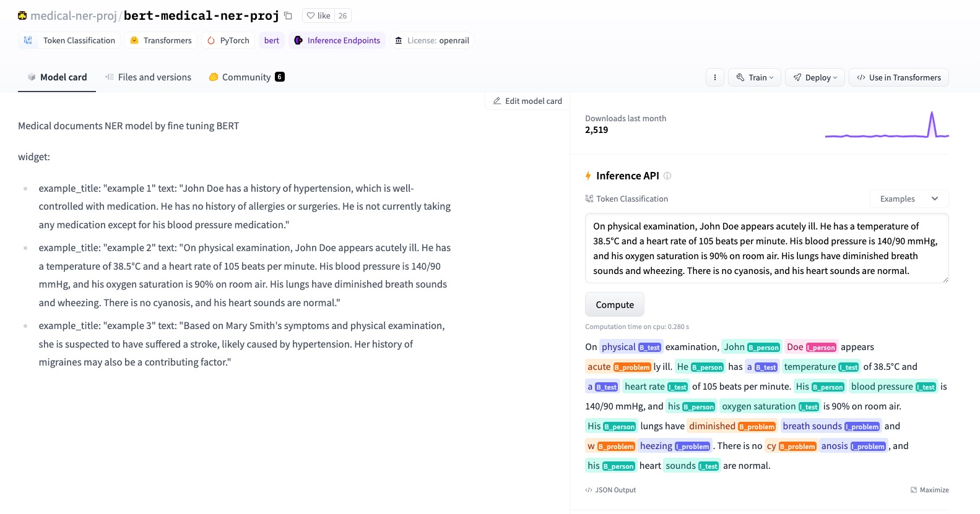Image resolution: width=980 pixels, height=514 pixels.
Task: Click the medical-ner-proj organization name link
Action: pyautogui.click(x=73, y=15)
